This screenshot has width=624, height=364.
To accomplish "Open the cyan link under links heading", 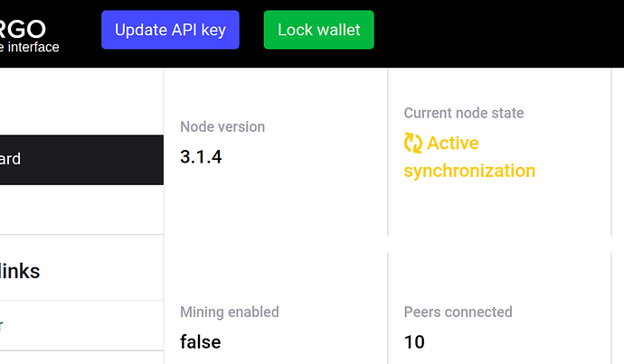I will [x=1, y=325].
